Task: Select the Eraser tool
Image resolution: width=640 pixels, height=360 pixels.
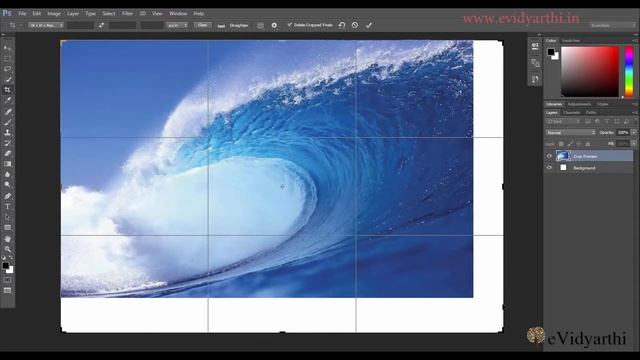Action: coord(7,153)
